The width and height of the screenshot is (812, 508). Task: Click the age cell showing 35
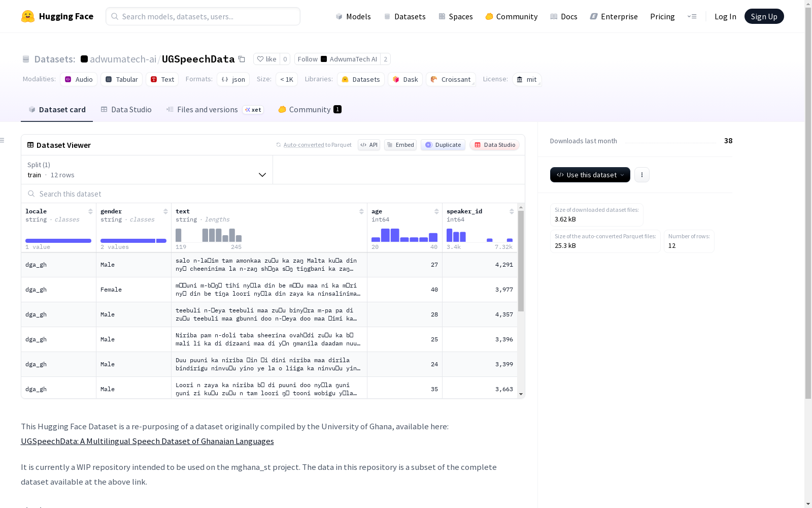coord(404,389)
